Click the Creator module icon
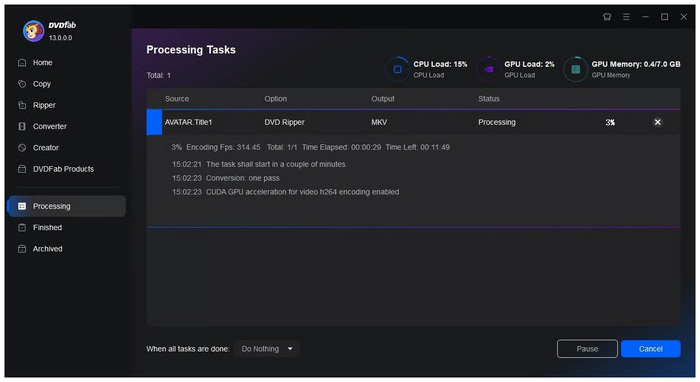The height and width of the screenshot is (382, 700). [22, 148]
